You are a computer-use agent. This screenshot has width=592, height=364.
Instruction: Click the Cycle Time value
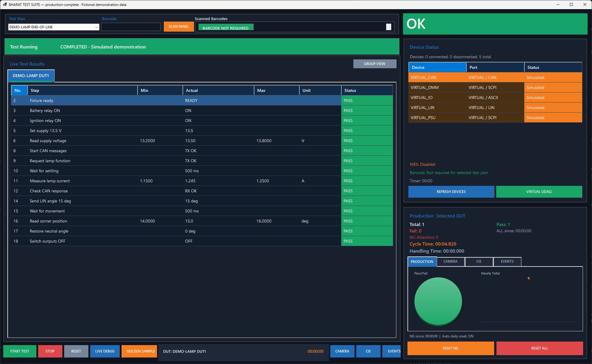pyautogui.click(x=446, y=244)
